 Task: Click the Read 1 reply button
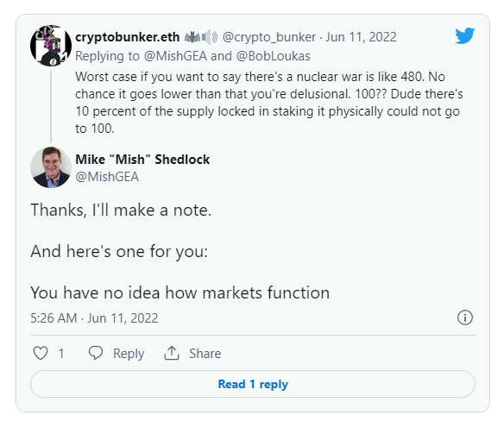pos(253,384)
